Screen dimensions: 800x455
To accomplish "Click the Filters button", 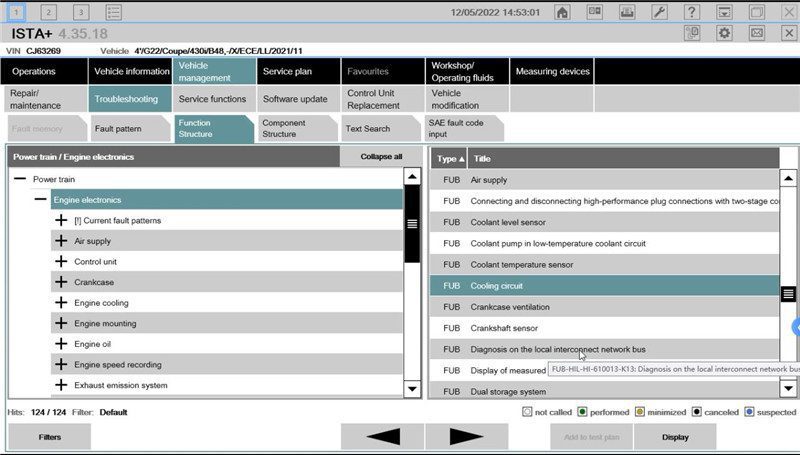I will pyautogui.click(x=49, y=437).
